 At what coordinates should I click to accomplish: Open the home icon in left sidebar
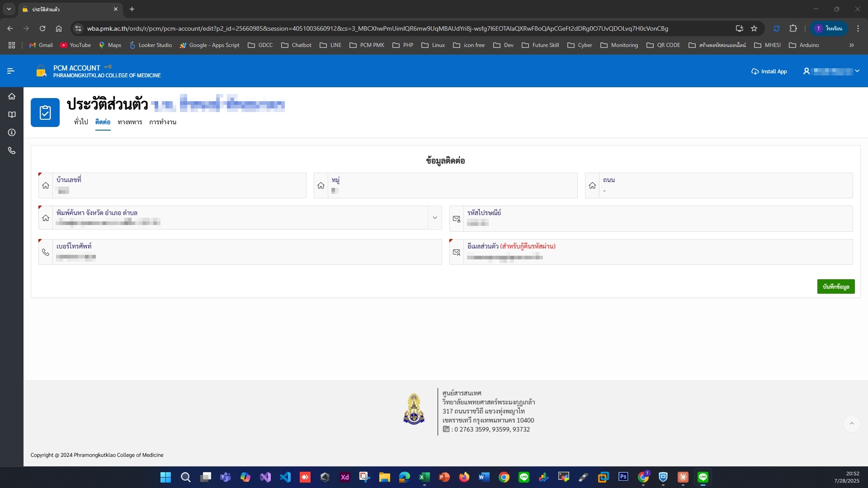coord(12,96)
